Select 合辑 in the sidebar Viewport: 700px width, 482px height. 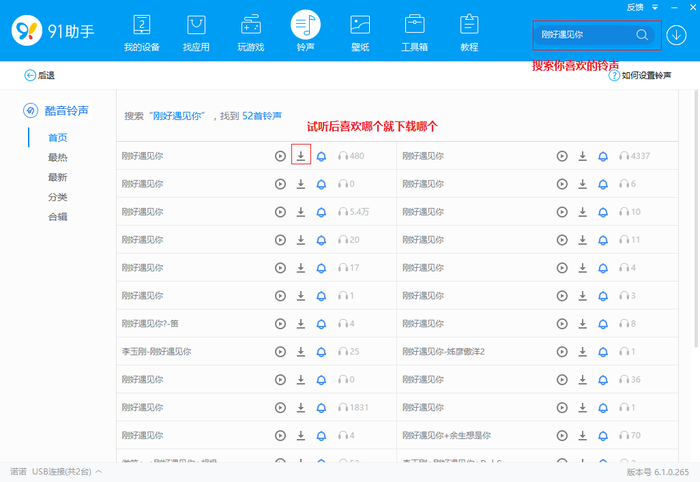[x=58, y=217]
